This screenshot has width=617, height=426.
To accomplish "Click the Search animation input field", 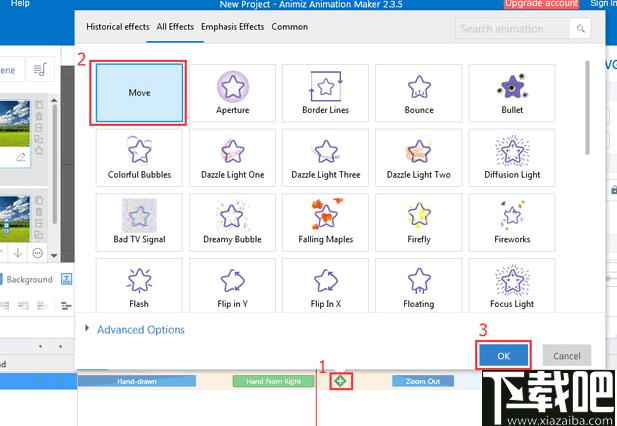I will 512,28.
